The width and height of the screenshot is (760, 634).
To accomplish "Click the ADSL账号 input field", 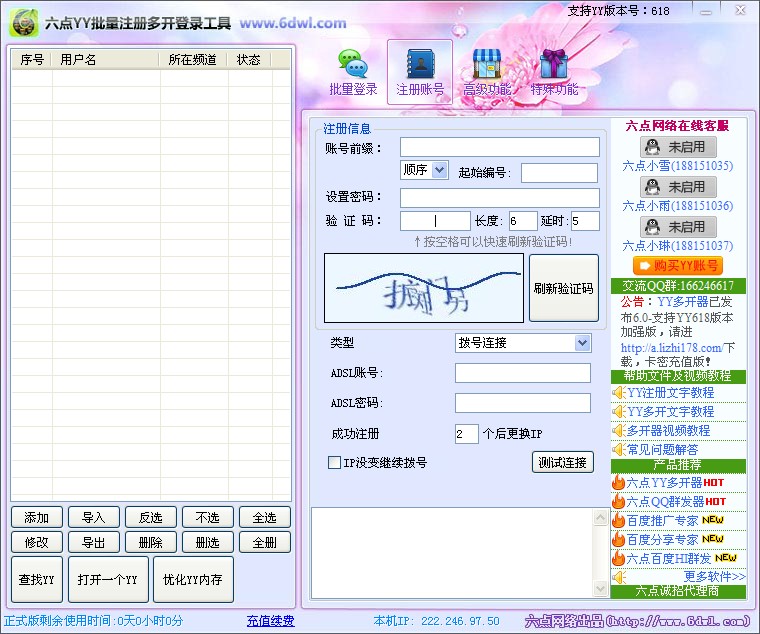I will [x=522, y=373].
